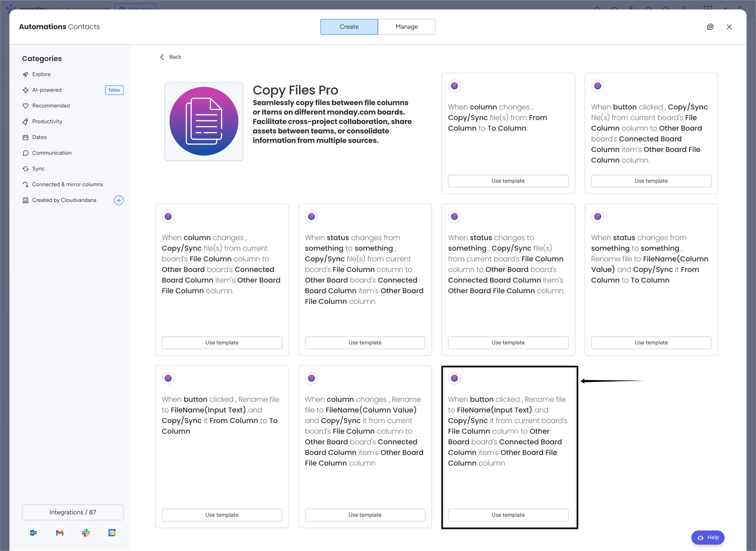Click the plus icon beside Created by Cloudvandana
Image resolution: width=756 pixels, height=551 pixels.
click(119, 200)
